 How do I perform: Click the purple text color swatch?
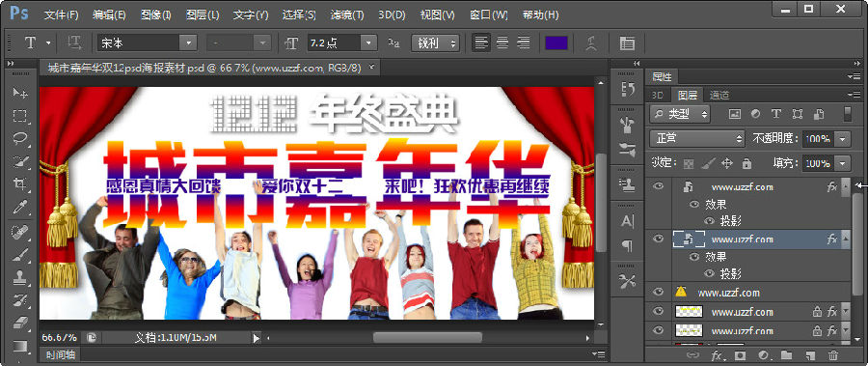point(556,42)
